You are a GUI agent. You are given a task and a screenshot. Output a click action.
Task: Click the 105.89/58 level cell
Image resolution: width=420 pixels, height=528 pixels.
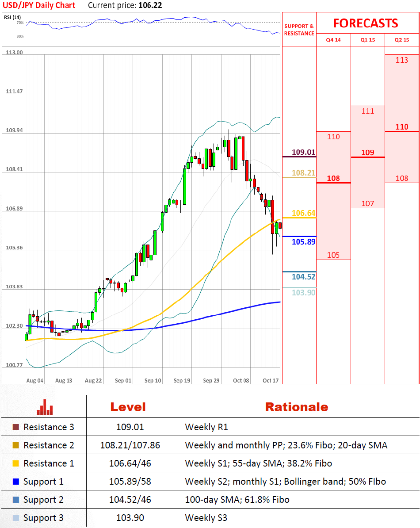click(x=130, y=482)
